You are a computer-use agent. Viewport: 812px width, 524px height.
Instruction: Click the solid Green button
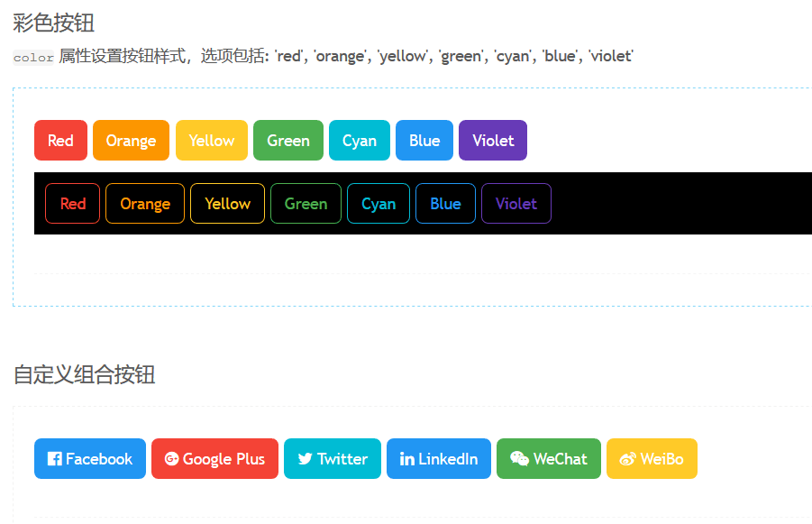pyautogui.click(x=287, y=141)
